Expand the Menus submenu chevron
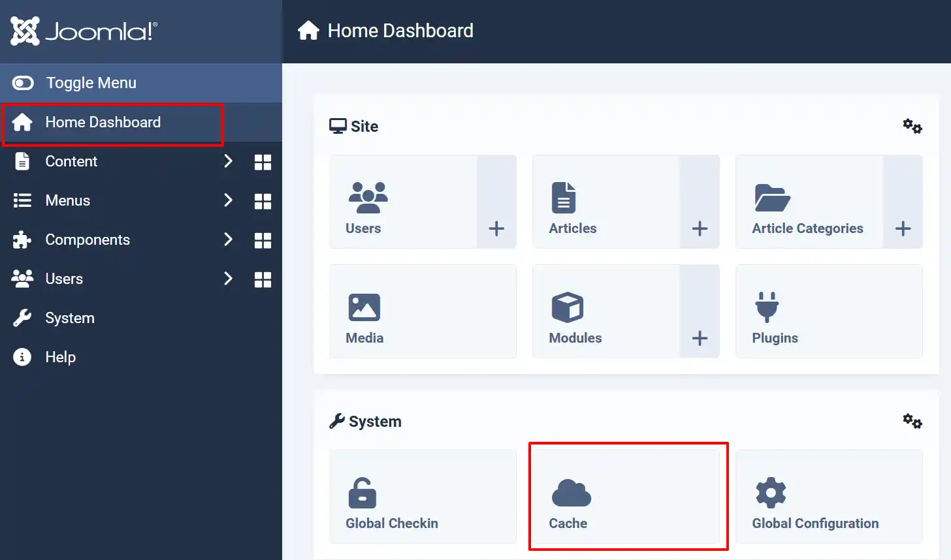This screenshot has width=951, height=560. click(x=228, y=200)
